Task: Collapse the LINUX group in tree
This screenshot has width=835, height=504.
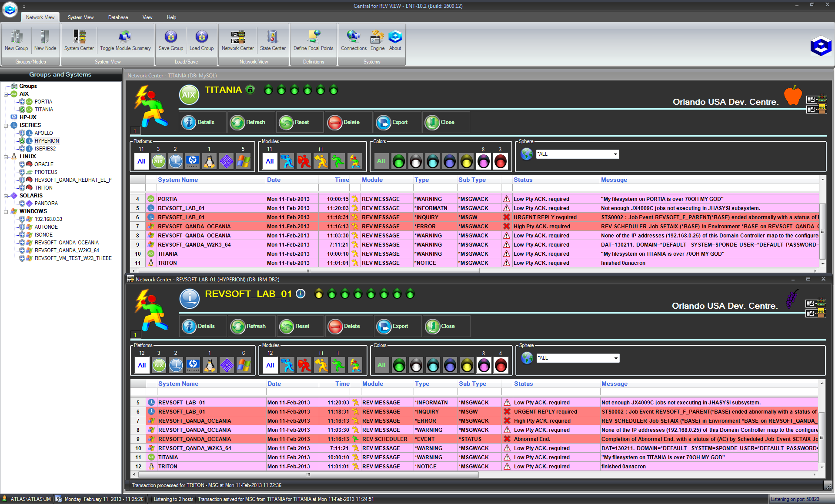Action: [x=6, y=157]
